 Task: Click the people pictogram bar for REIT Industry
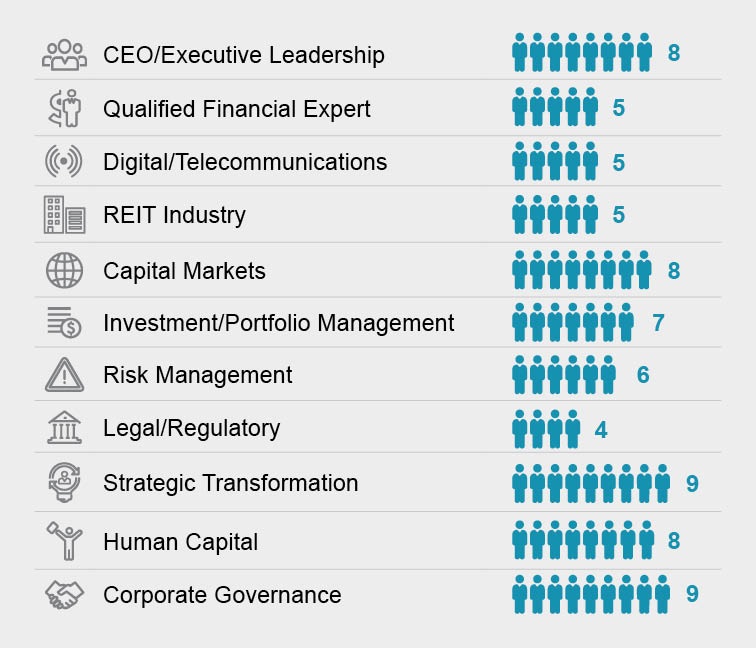[x=555, y=215]
